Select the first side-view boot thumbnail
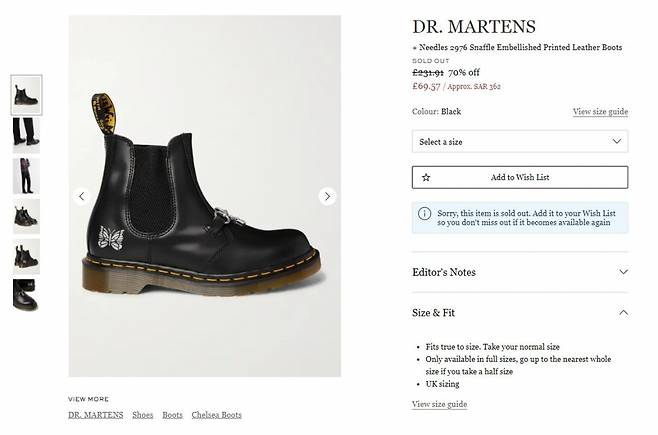The image size is (658, 435). pyautogui.click(x=26, y=95)
